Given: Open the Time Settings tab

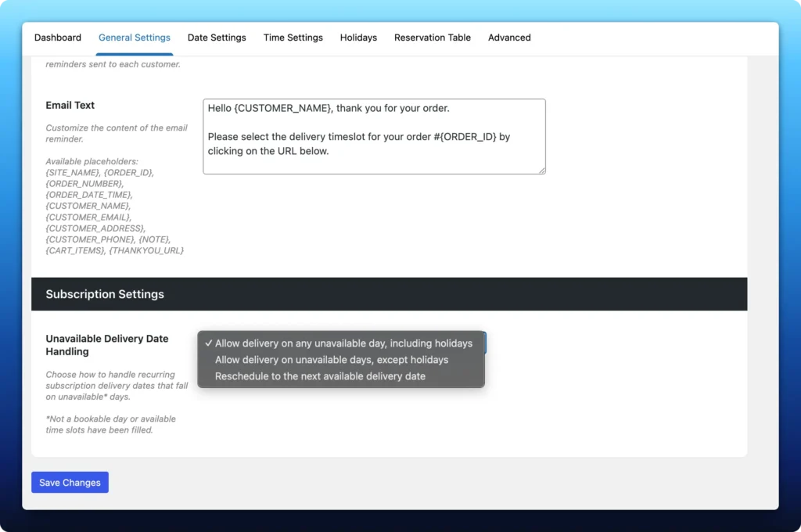Looking at the screenshot, I should (293, 37).
